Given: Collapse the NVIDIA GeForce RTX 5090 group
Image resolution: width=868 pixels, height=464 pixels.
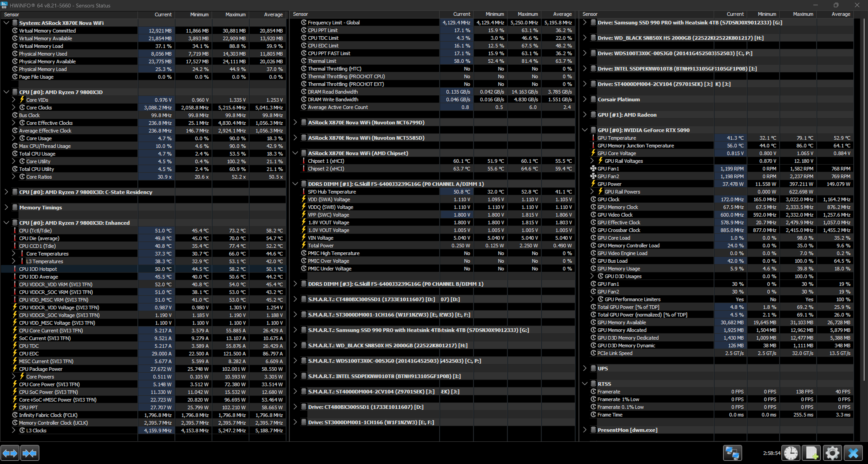Looking at the screenshot, I should click(585, 130).
